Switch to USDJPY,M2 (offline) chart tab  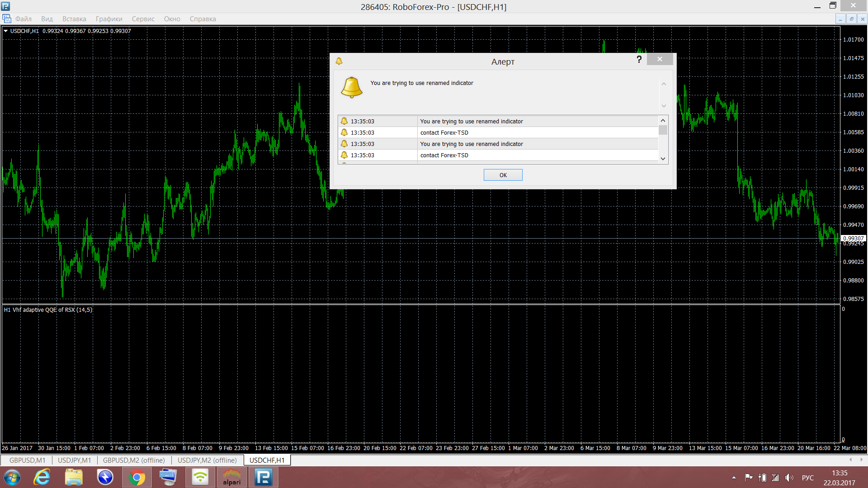pyautogui.click(x=207, y=460)
